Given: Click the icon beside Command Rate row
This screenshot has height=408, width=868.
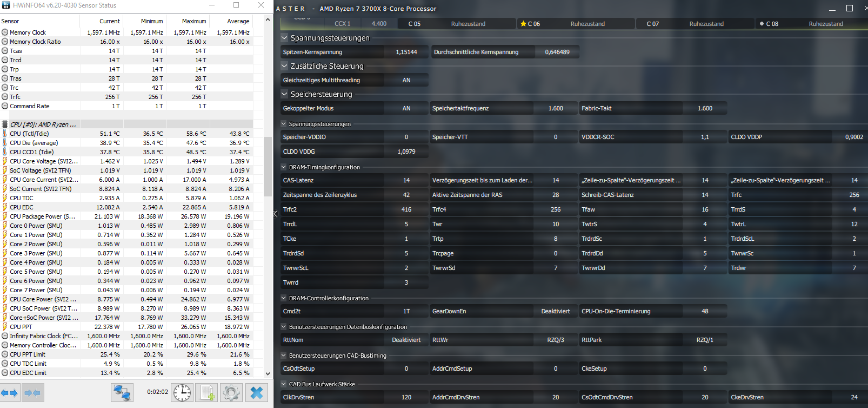Looking at the screenshot, I should pos(5,106).
